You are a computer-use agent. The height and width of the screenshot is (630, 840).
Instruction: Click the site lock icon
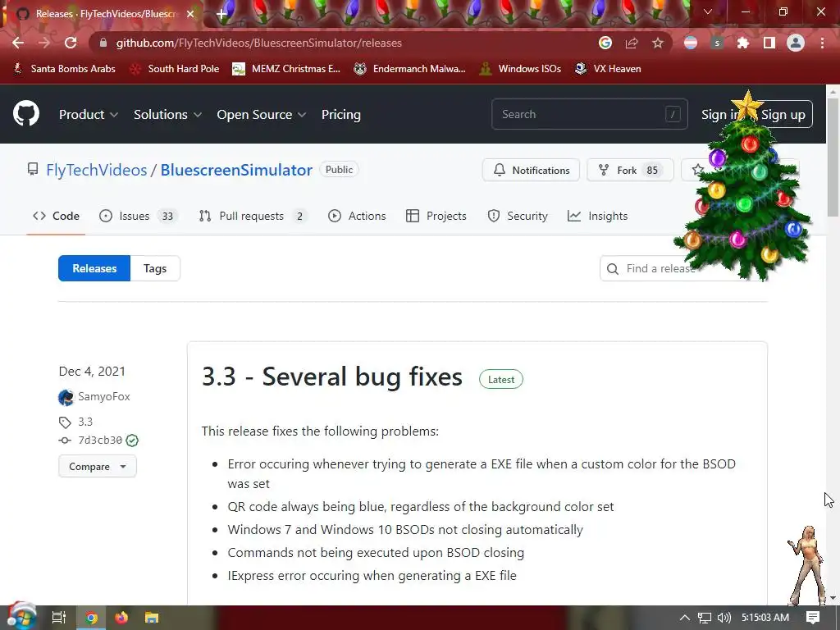click(103, 43)
